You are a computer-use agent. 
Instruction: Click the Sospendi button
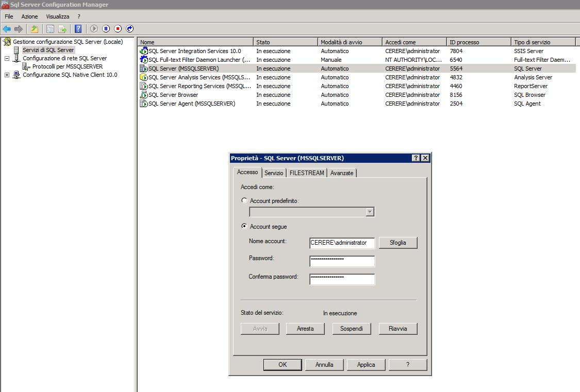click(352, 329)
